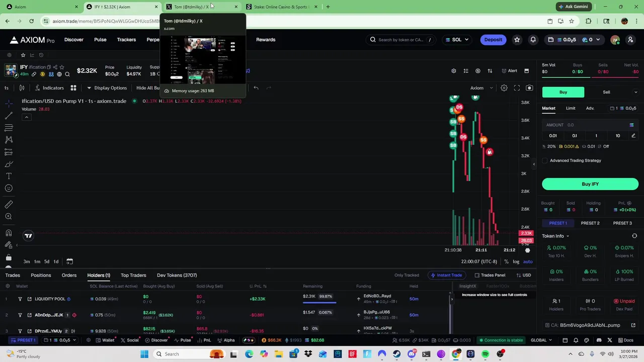Open Steam from the Windows taskbar
This screenshot has height=362, width=644.
pos(396,354)
